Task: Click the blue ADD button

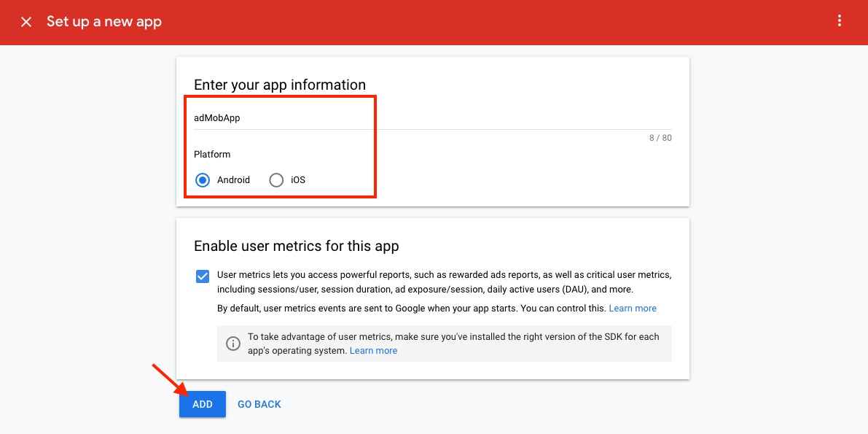Action: pyautogui.click(x=203, y=404)
